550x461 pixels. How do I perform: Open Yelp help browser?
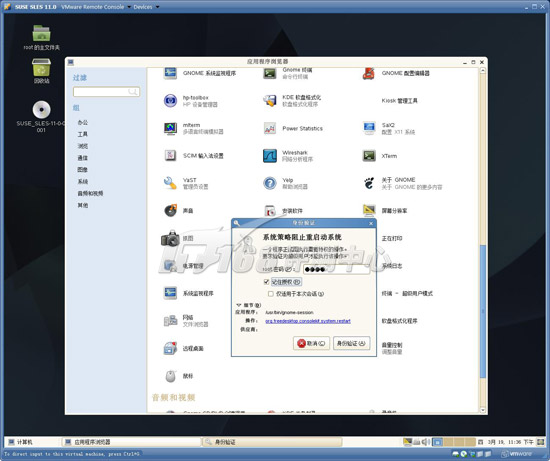point(270,183)
